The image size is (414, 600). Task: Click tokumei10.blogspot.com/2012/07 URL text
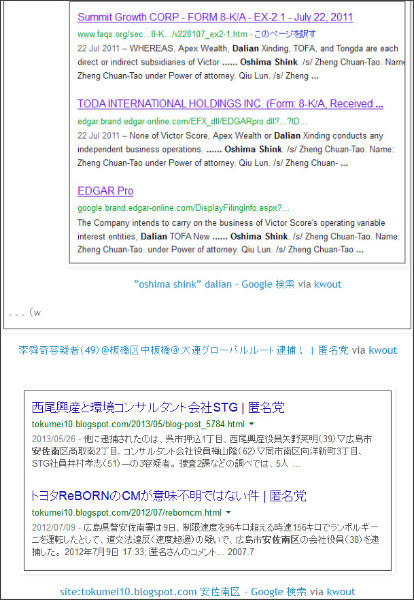point(127,512)
